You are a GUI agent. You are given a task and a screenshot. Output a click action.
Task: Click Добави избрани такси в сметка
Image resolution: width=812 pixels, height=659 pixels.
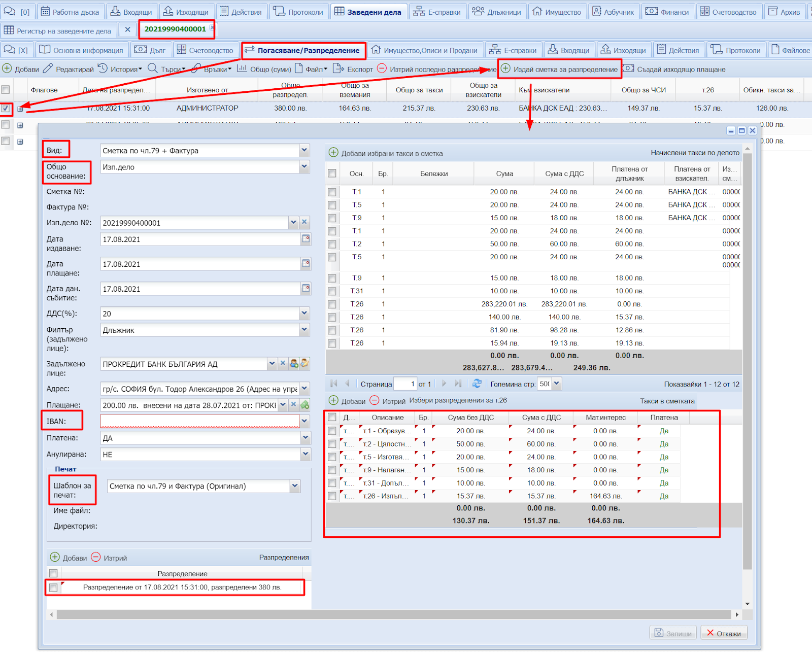coord(386,153)
